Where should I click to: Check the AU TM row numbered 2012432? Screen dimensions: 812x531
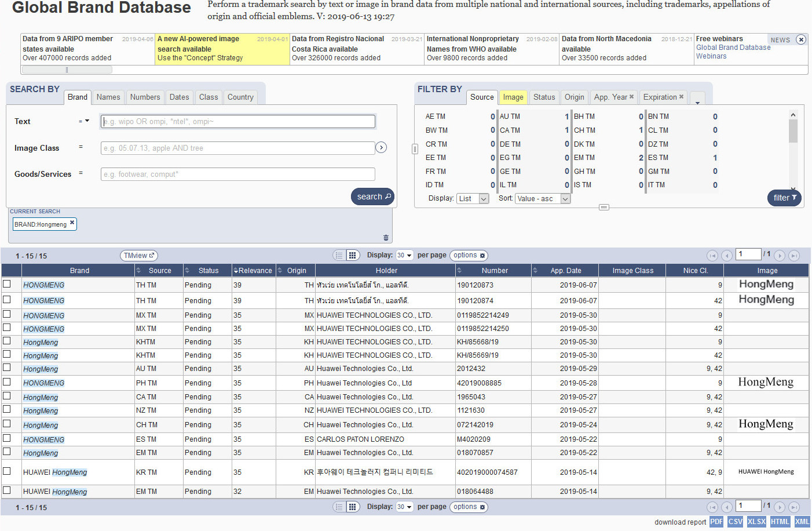coord(7,368)
